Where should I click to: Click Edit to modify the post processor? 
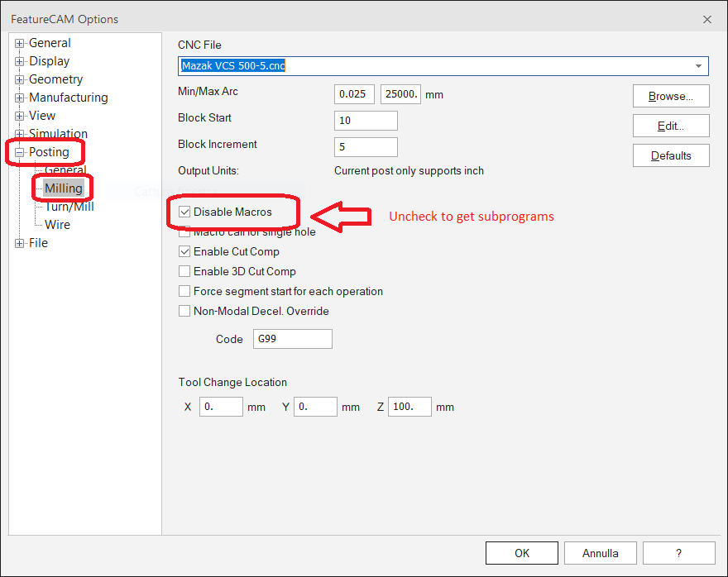(670, 126)
